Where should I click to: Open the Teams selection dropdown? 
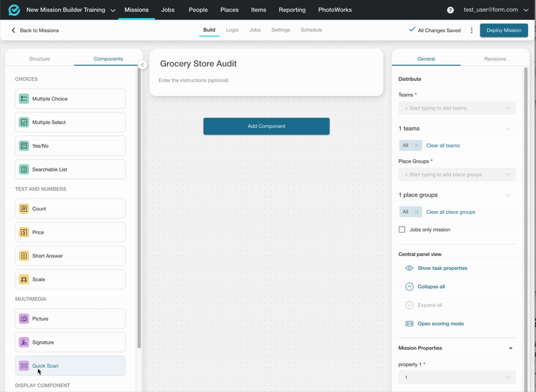[457, 108]
